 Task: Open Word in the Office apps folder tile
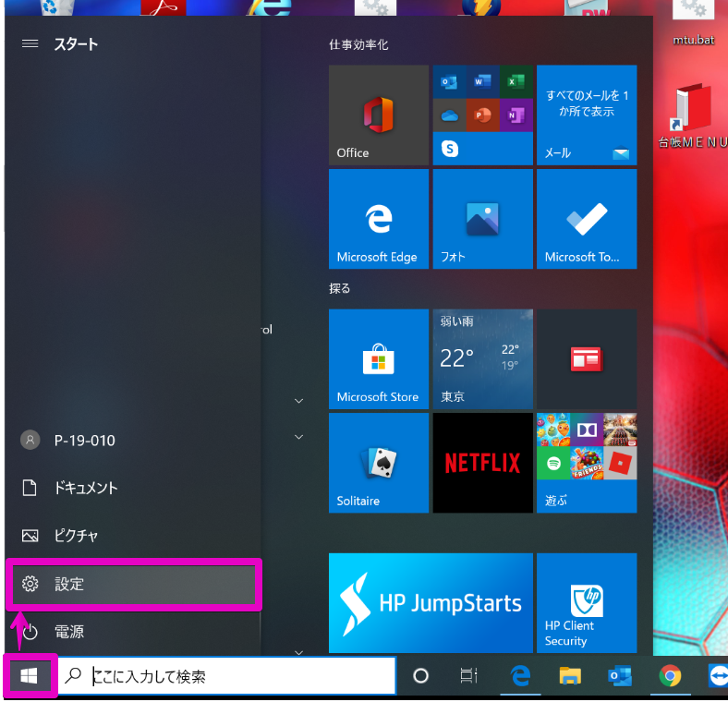tap(483, 81)
